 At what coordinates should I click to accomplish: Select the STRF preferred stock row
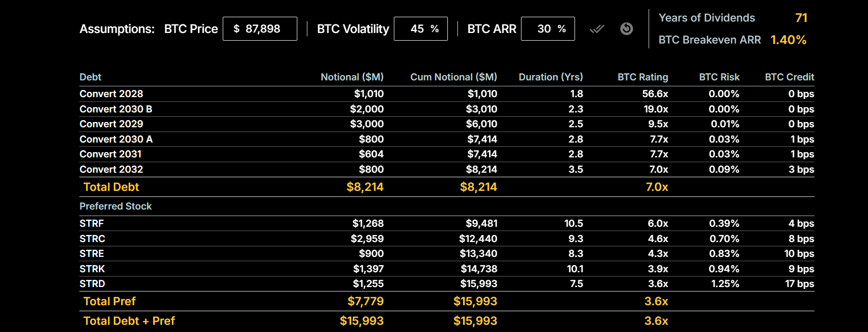tap(90, 223)
